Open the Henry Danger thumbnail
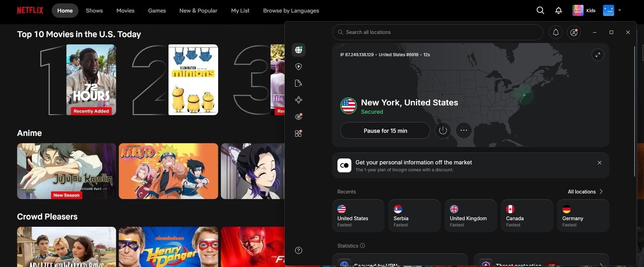This screenshot has width=644, height=267. click(168, 247)
